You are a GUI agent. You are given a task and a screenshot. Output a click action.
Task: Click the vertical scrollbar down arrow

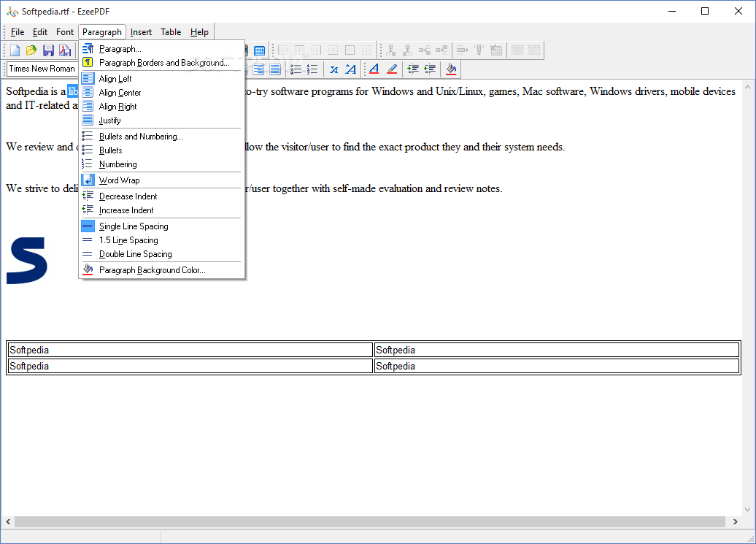click(748, 509)
